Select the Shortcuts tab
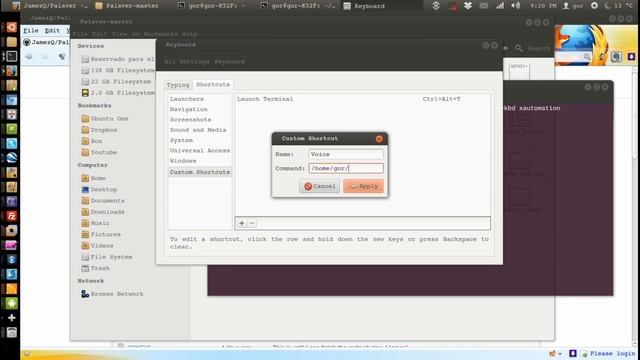Image resolution: width=640 pixels, height=360 pixels. click(213, 84)
